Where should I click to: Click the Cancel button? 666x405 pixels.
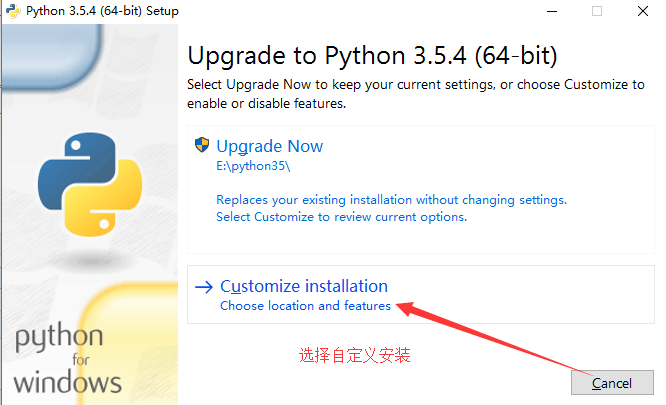pyautogui.click(x=612, y=383)
